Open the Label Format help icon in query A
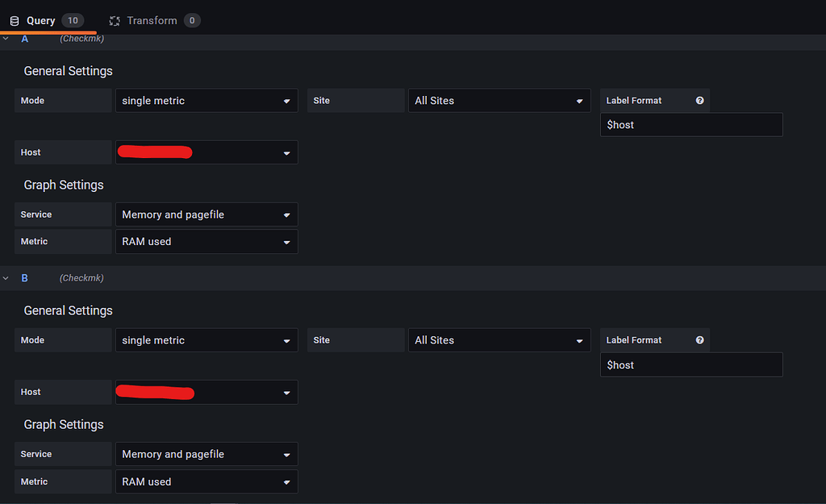The height and width of the screenshot is (504, 826). click(x=699, y=100)
